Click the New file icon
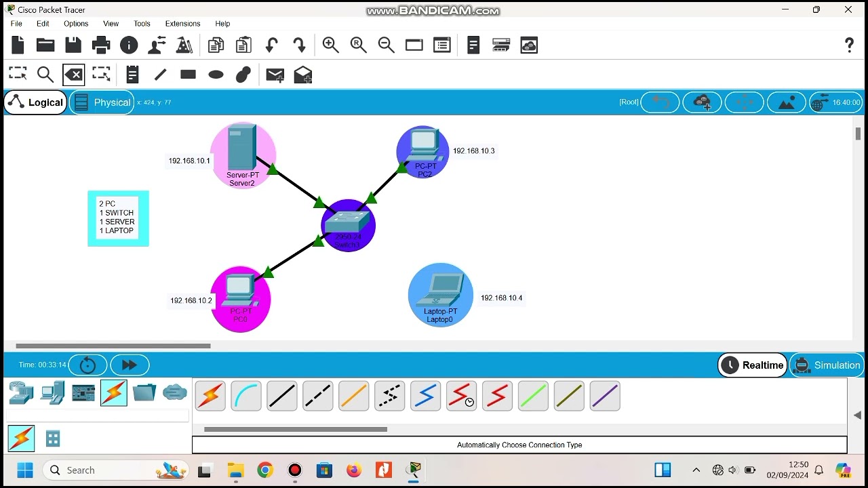 tap(18, 45)
